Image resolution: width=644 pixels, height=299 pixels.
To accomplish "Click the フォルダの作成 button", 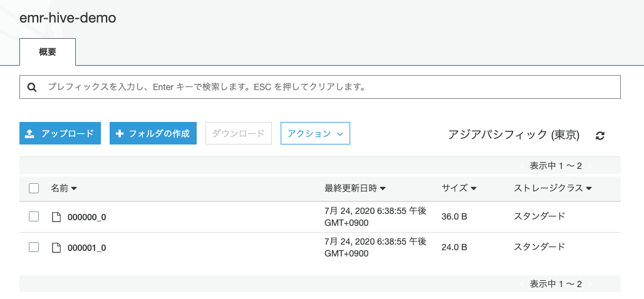I will click(153, 133).
